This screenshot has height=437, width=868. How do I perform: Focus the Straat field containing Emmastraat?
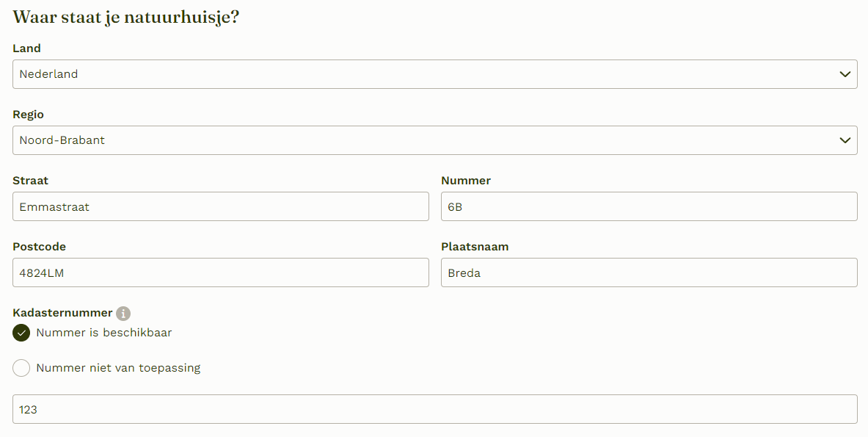pos(220,206)
